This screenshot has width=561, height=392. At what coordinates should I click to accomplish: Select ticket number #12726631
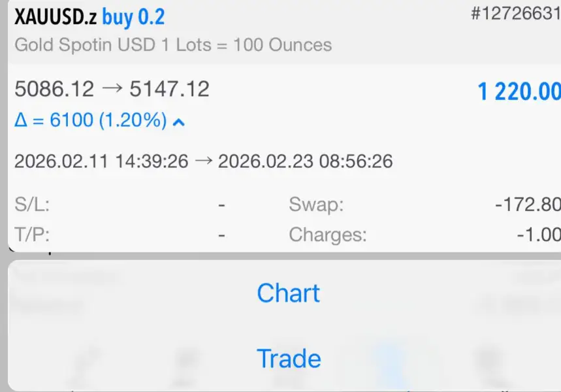(x=515, y=15)
